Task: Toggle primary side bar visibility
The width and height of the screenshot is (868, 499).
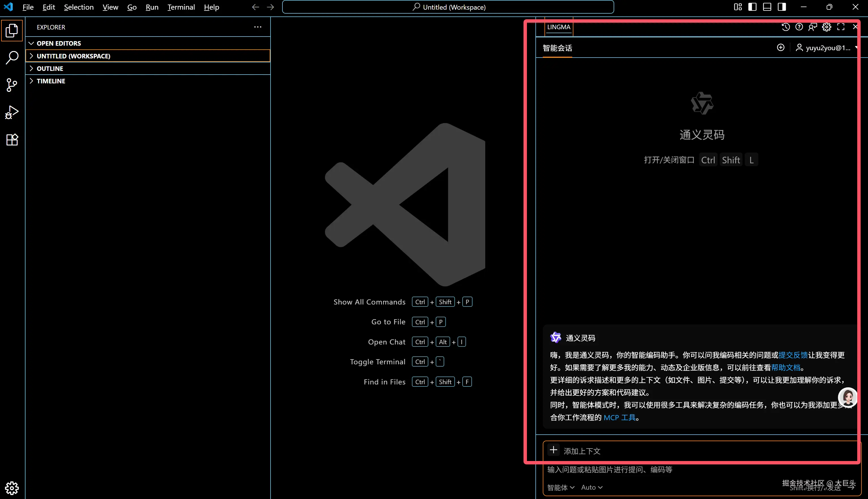Action: point(752,7)
